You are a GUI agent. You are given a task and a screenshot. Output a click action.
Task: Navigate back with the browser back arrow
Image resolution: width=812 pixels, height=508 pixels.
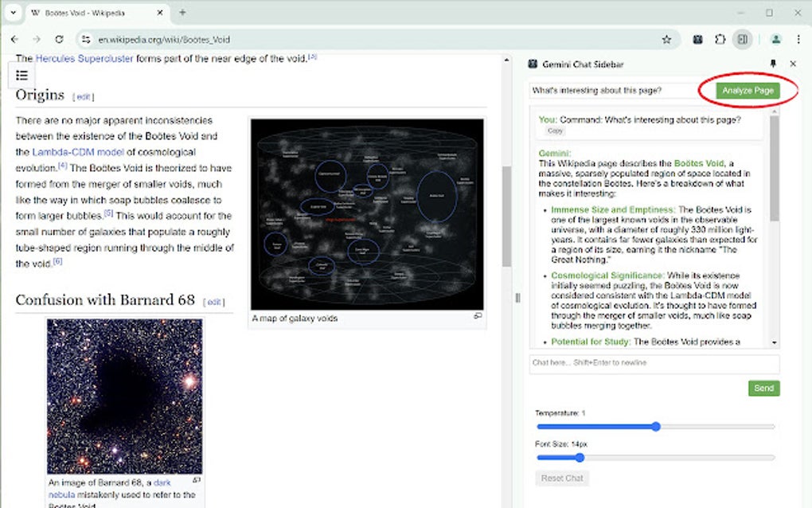(x=14, y=39)
